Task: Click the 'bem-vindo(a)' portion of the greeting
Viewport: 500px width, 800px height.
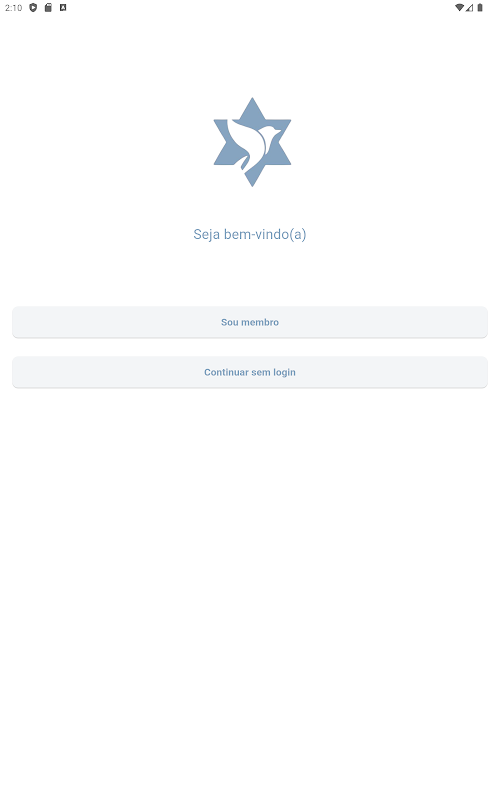Action: point(265,234)
